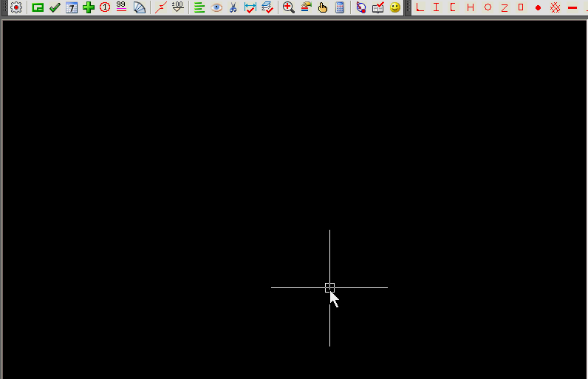Select the L angle steel section
588x379 pixels.
420,7
